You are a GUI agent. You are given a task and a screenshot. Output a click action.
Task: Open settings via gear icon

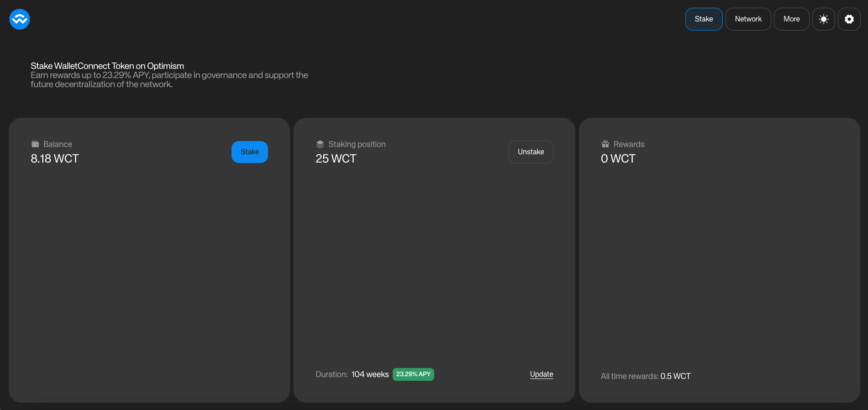849,19
